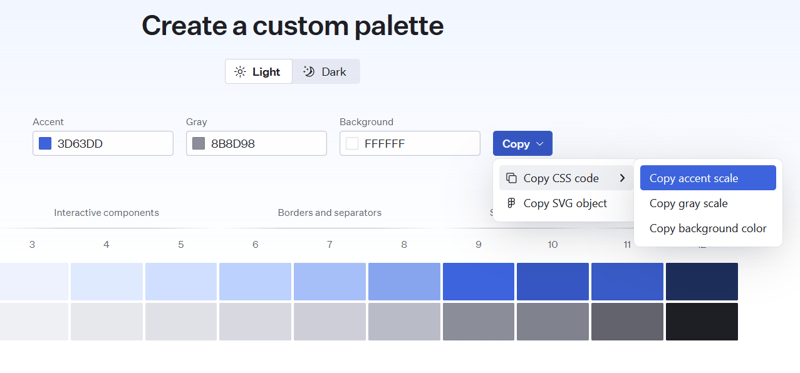Click accent swatch for step 4

point(107,281)
